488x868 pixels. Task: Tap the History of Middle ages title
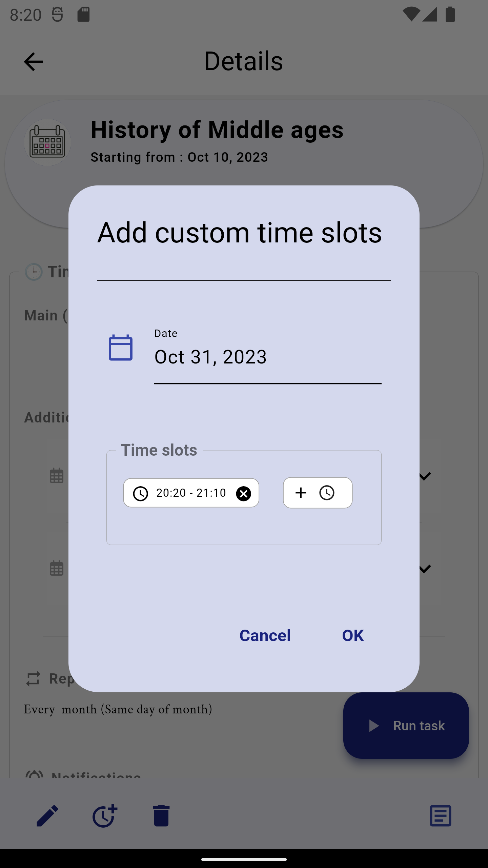click(x=217, y=130)
